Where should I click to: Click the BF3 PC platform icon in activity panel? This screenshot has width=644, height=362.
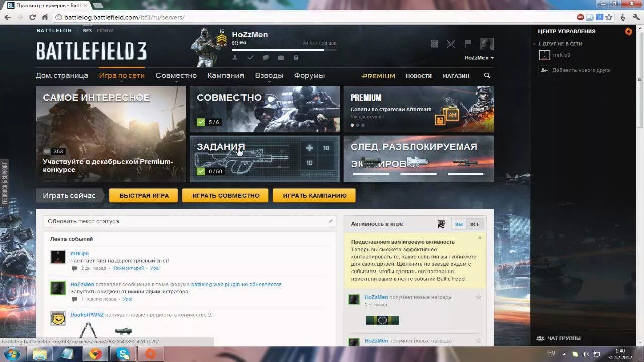[441, 224]
